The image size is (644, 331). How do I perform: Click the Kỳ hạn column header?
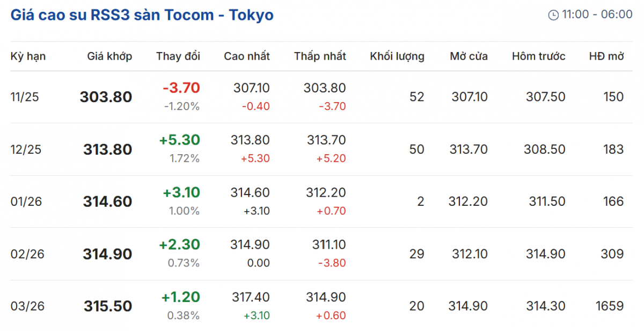coord(28,56)
